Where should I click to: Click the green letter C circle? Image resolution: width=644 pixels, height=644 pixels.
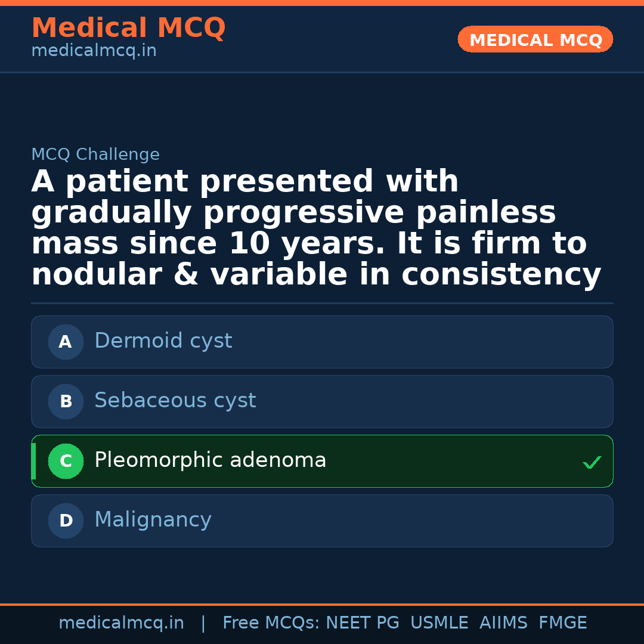(66, 462)
